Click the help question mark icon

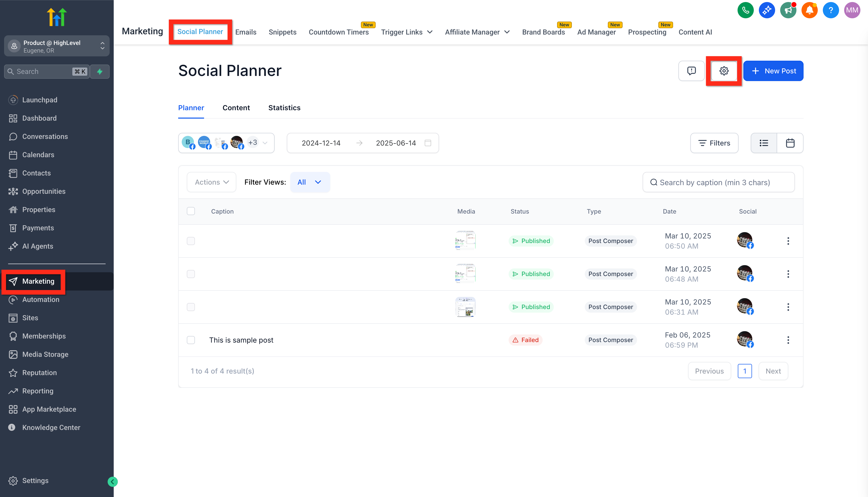[x=831, y=10]
